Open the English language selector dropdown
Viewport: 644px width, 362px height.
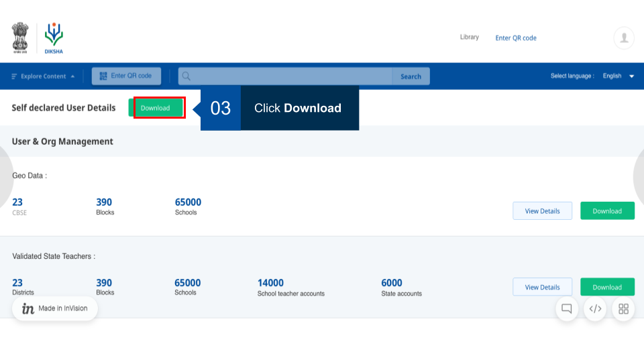tap(618, 76)
